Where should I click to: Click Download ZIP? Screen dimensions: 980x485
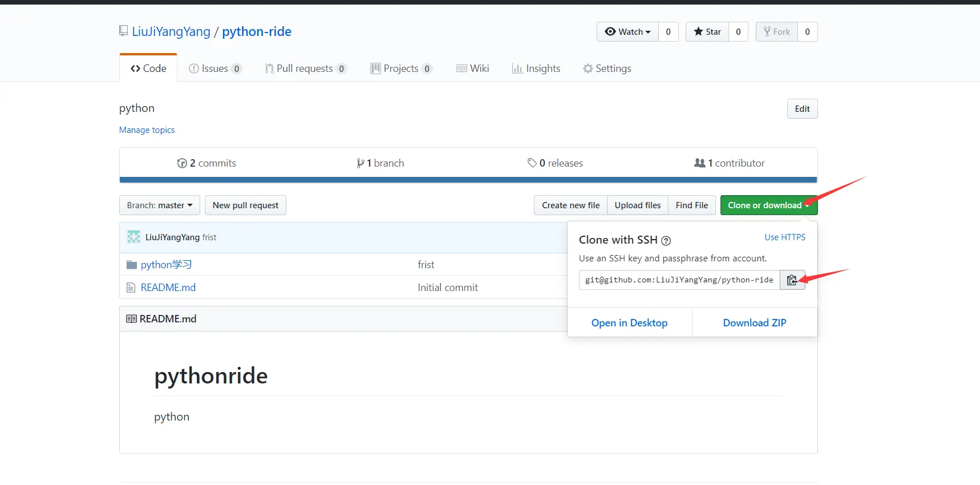click(x=755, y=323)
